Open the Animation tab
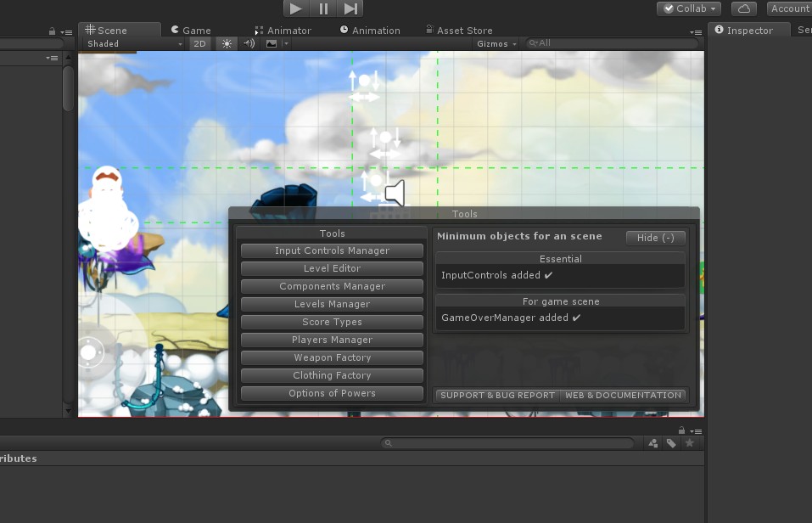 click(x=370, y=30)
